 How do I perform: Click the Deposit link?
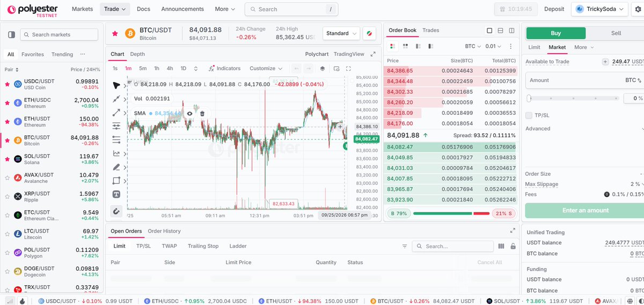pos(554,9)
